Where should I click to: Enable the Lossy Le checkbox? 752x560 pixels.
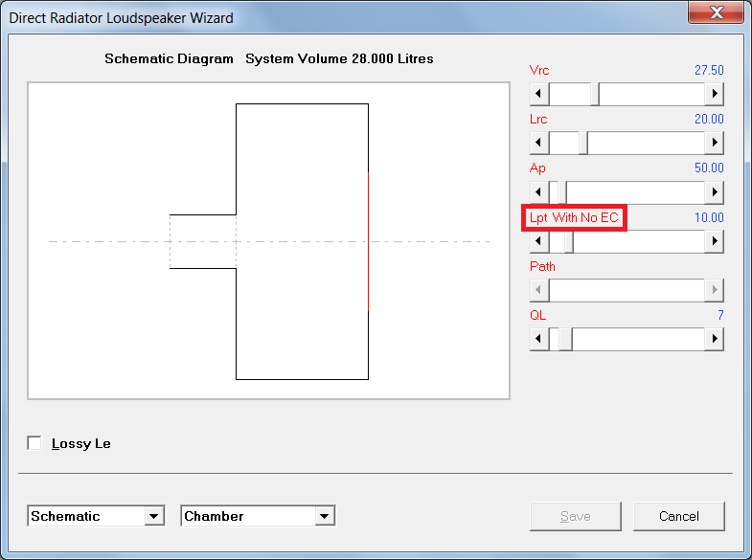point(34,443)
